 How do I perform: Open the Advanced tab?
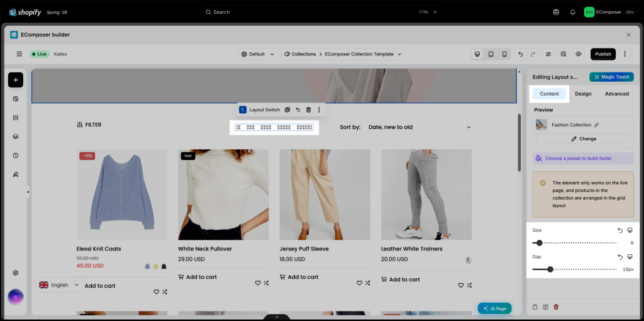click(617, 94)
